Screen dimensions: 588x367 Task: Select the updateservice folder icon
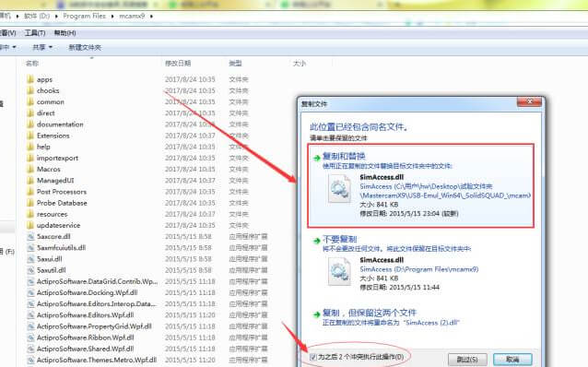(30, 226)
